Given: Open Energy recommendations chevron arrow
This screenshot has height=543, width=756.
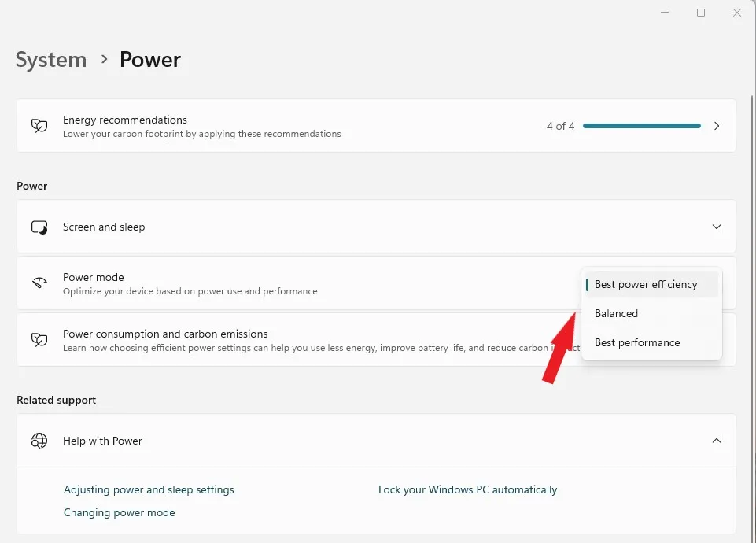Looking at the screenshot, I should tap(717, 126).
